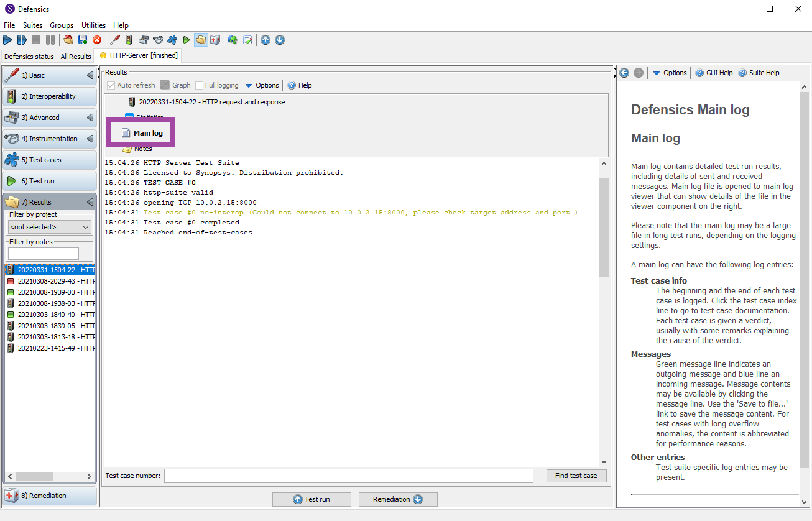Abort with the red cancel icon

(x=98, y=40)
